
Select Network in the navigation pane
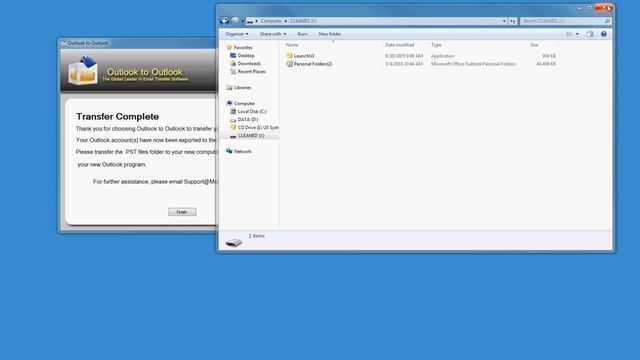coord(242,151)
